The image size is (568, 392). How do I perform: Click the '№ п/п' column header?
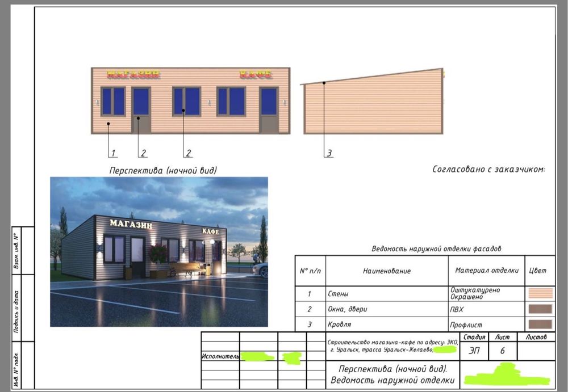(x=311, y=271)
